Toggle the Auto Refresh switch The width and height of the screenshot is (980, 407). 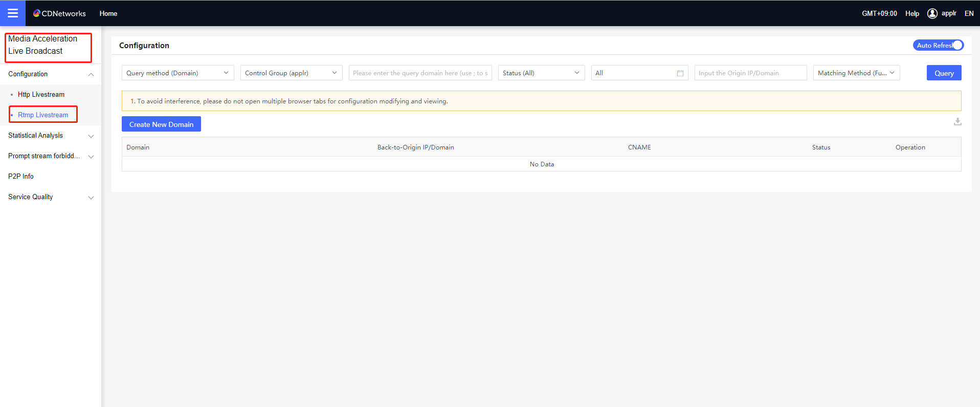click(x=938, y=45)
